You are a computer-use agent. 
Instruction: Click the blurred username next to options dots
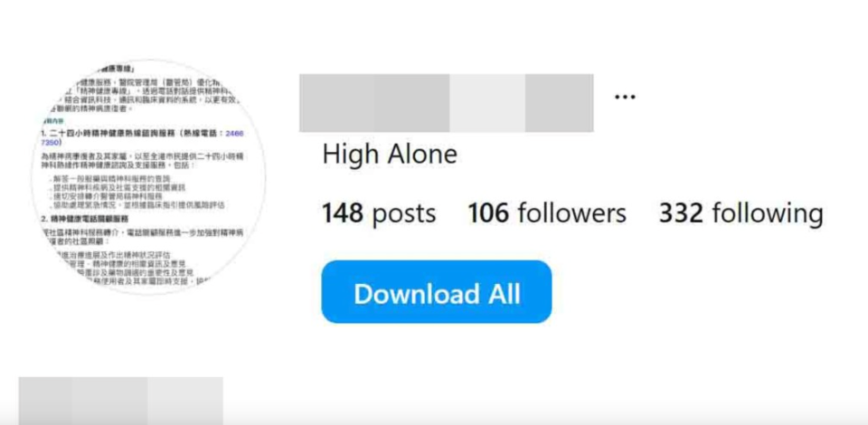446,103
